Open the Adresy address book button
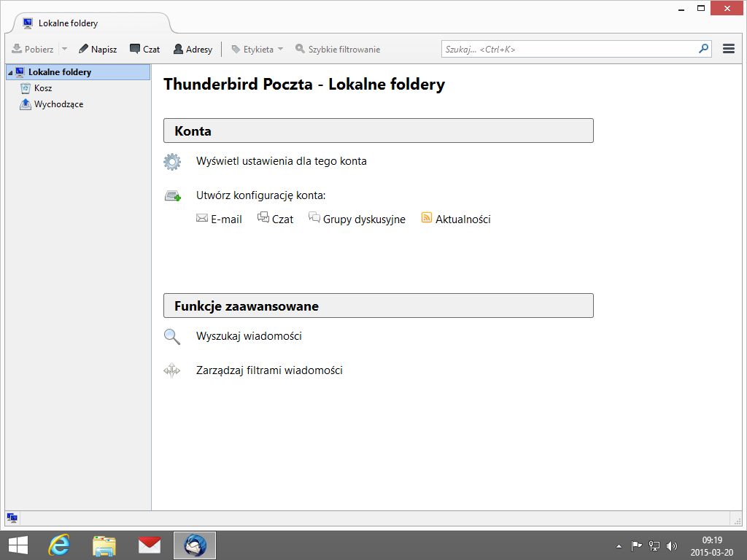The height and width of the screenshot is (560, 747). click(x=193, y=49)
